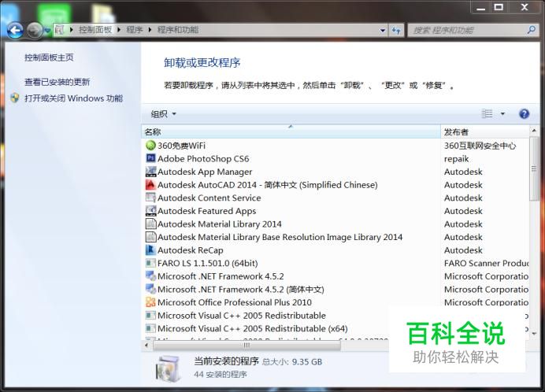Click 控制面板 in the breadcrumb path
The width and height of the screenshot is (545, 392).
pyautogui.click(x=95, y=30)
